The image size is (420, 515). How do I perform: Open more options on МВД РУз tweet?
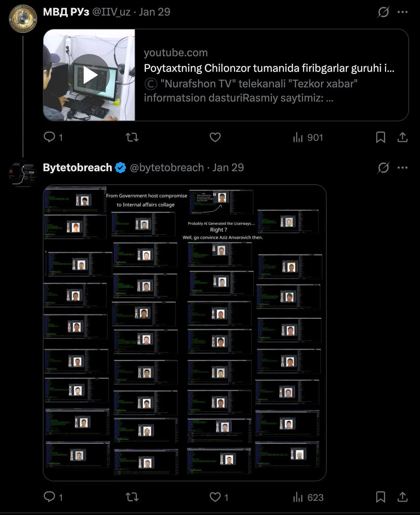[402, 12]
